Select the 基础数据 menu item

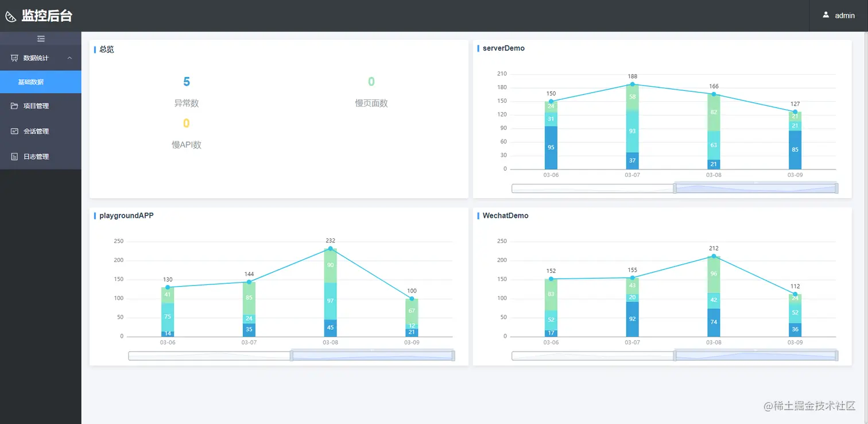tap(41, 82)
